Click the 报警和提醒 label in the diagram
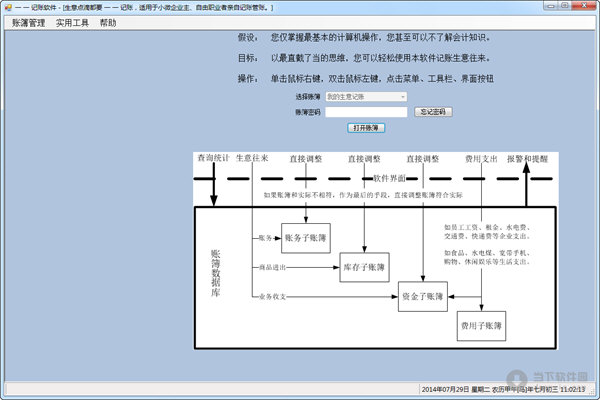Screen dimensions: 600x400 click(527, 158)
